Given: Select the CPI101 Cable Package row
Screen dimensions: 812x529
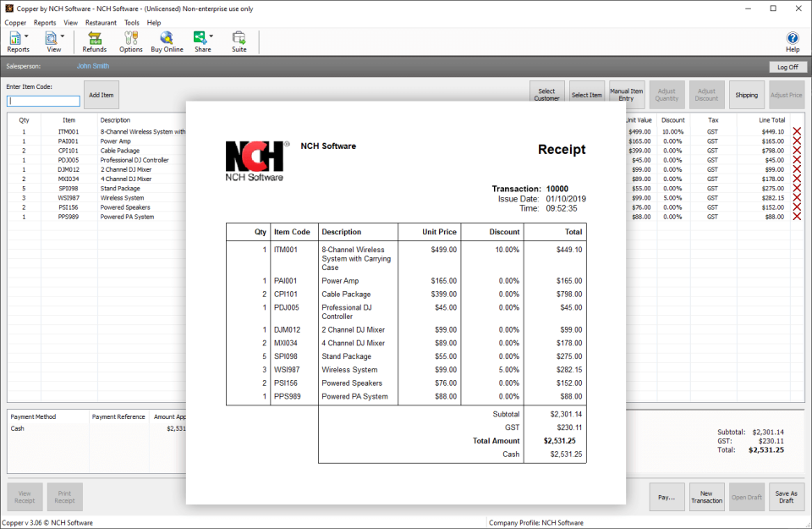Looking at the screenshot, I should click(96, 151).
